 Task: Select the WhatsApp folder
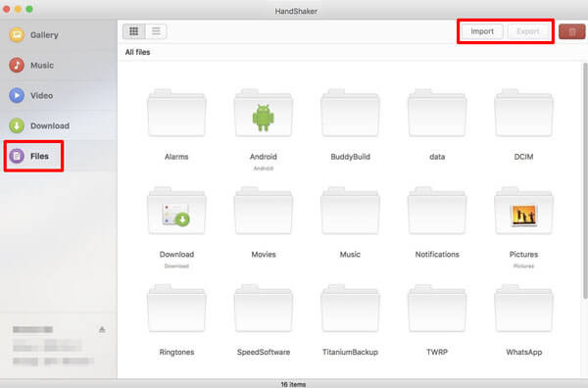pos(523,309)
